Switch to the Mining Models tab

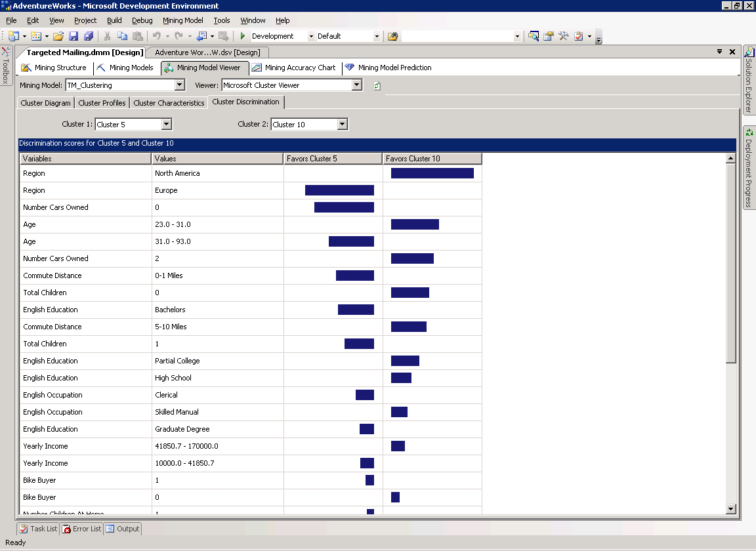125,68
